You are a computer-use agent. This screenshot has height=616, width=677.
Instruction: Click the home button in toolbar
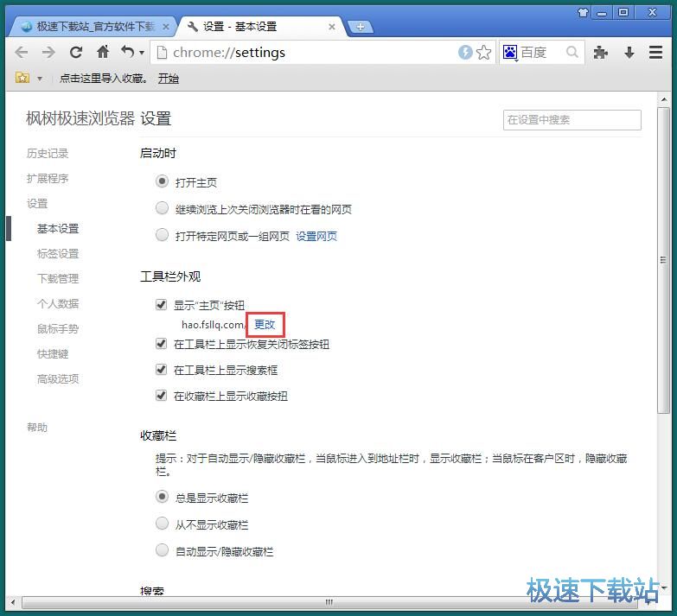coord(103,53)
